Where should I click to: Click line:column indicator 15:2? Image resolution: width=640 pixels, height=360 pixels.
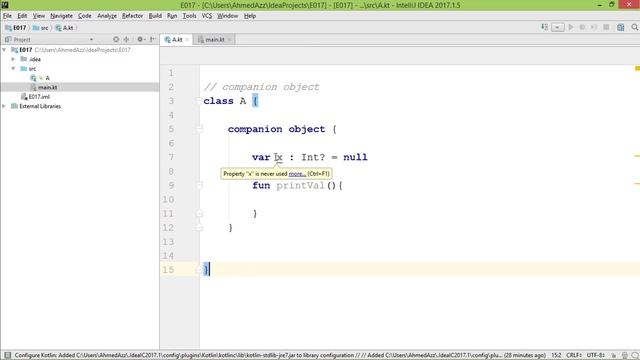(556, 355)
